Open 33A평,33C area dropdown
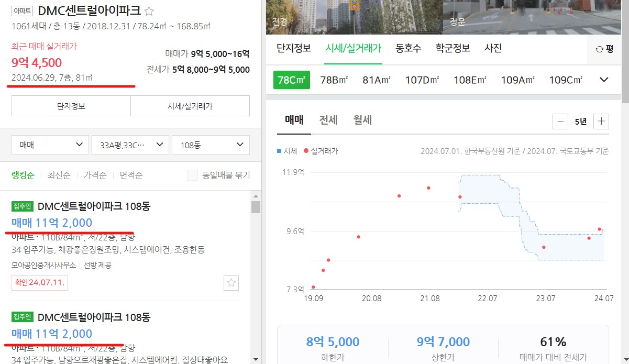Image resolution: width=629 pixels, height=364 pixels. 130,145
